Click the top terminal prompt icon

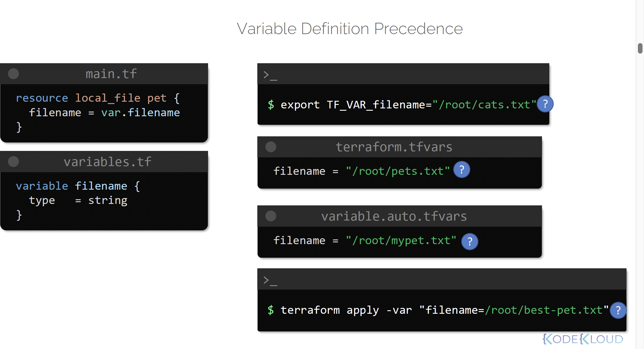point(270,75)
